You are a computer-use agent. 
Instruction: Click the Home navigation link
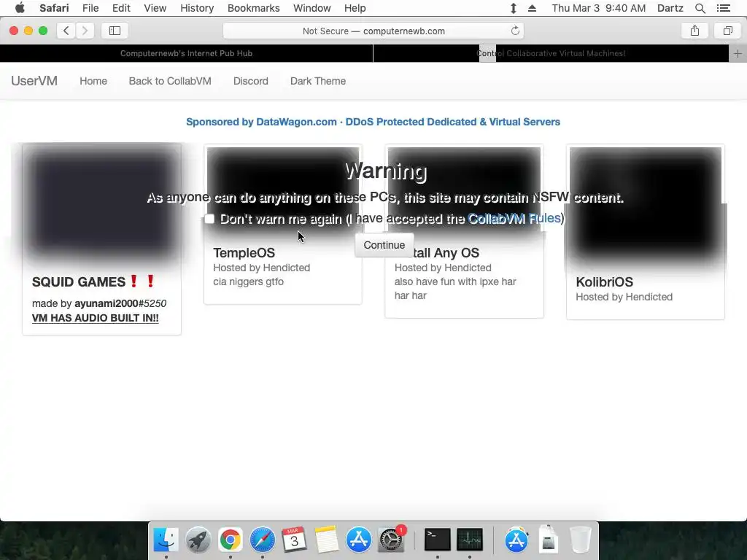93,81
